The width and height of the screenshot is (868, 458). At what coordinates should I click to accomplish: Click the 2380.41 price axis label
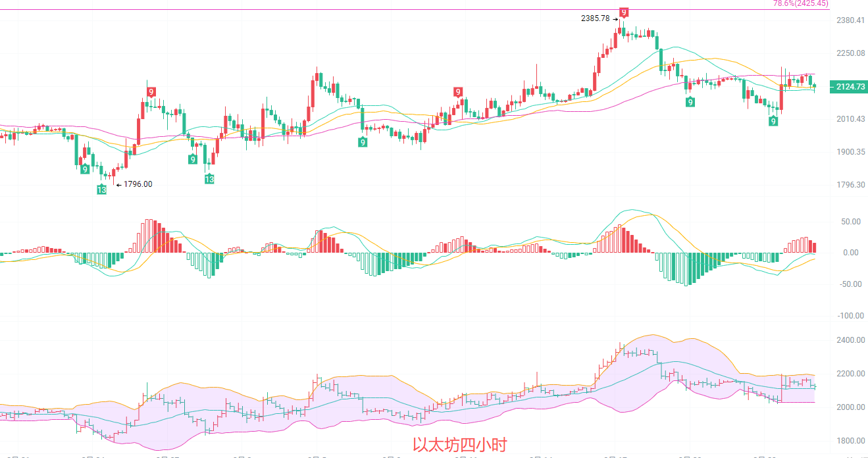pyautogui.click(x=850, y=20)
